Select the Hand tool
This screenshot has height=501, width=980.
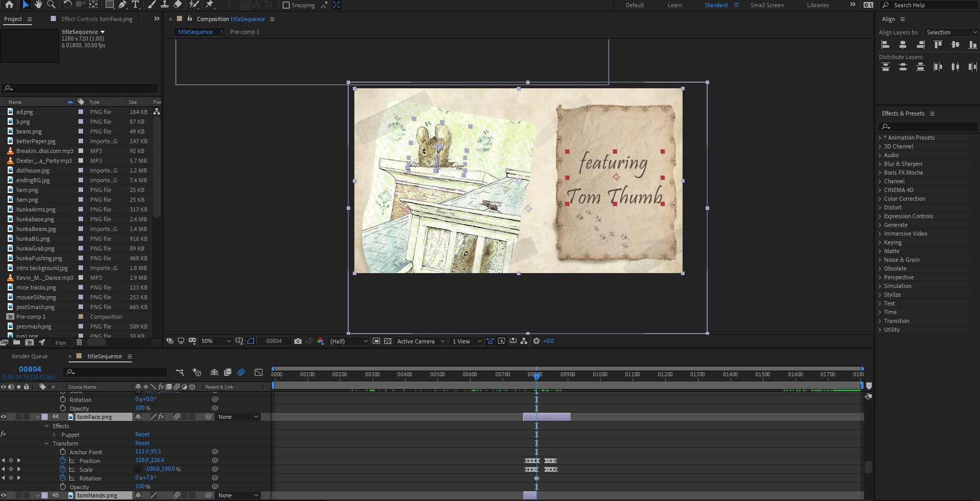click(38, 5)
